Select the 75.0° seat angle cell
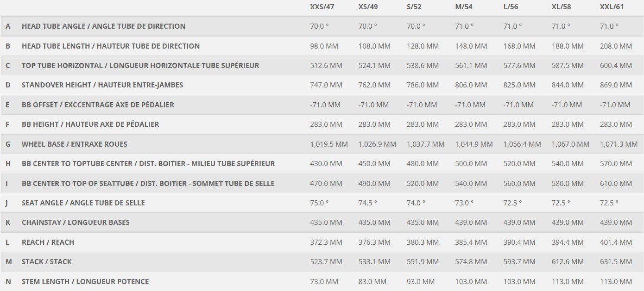The image size is (644, 291). tap(319, 203)
